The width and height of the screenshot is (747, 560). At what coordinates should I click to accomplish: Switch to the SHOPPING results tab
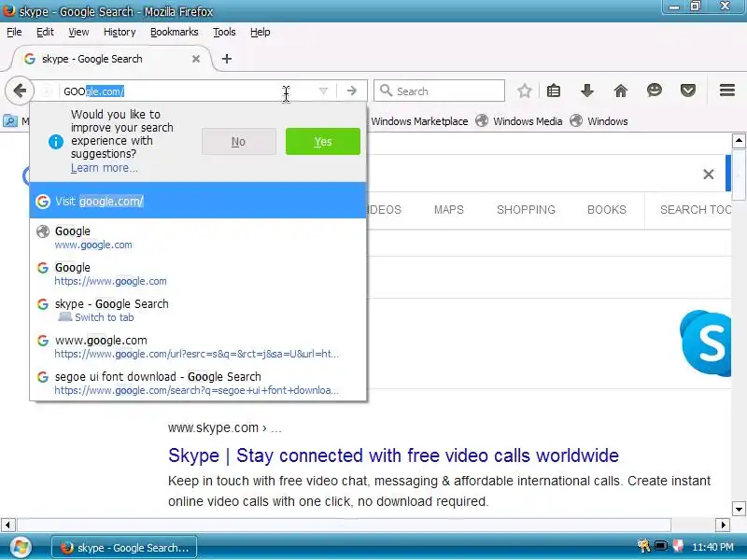tap(526, 210)
